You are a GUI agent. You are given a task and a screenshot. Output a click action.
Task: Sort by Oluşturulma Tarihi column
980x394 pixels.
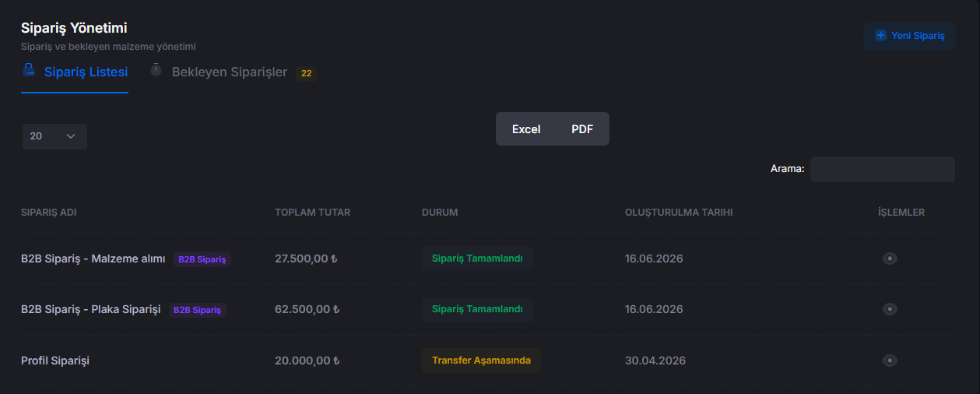click(679, 213)
